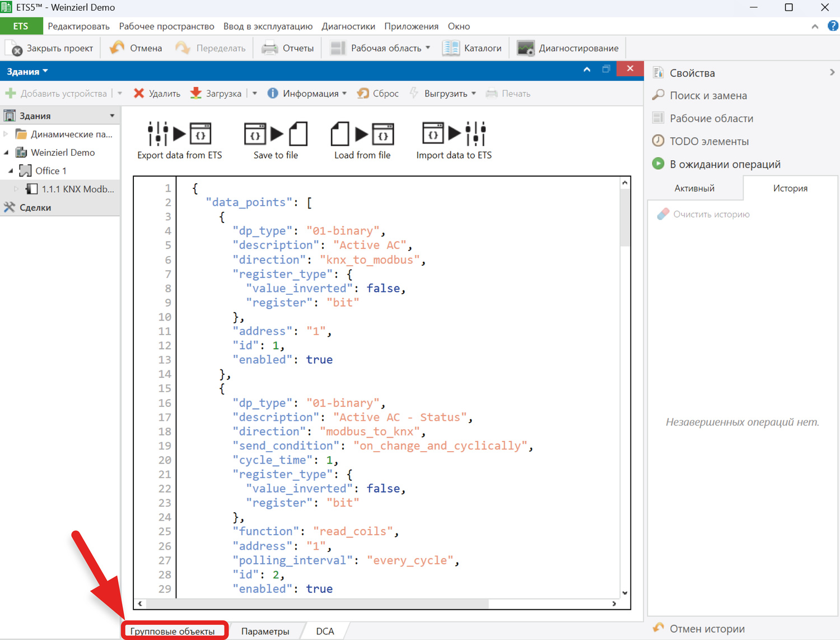Open the Отчеты printer icon
This screenshot has height=640, width=840.
[270, 48]
